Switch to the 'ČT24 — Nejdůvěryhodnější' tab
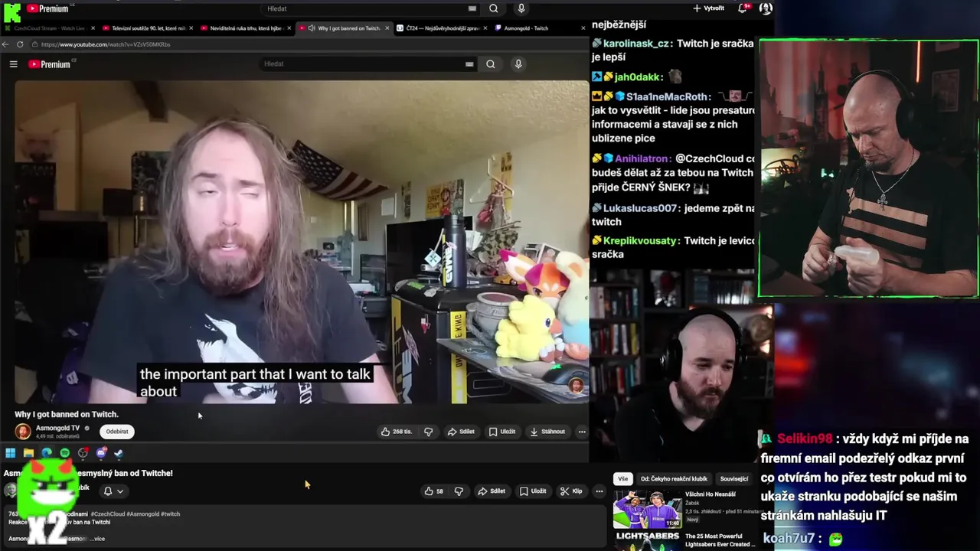This screenshot has width=980, height=551. pos(441,28)
